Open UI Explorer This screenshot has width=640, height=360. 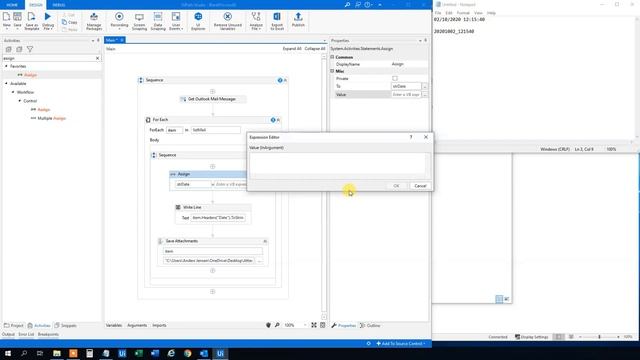tap(198, 20)
